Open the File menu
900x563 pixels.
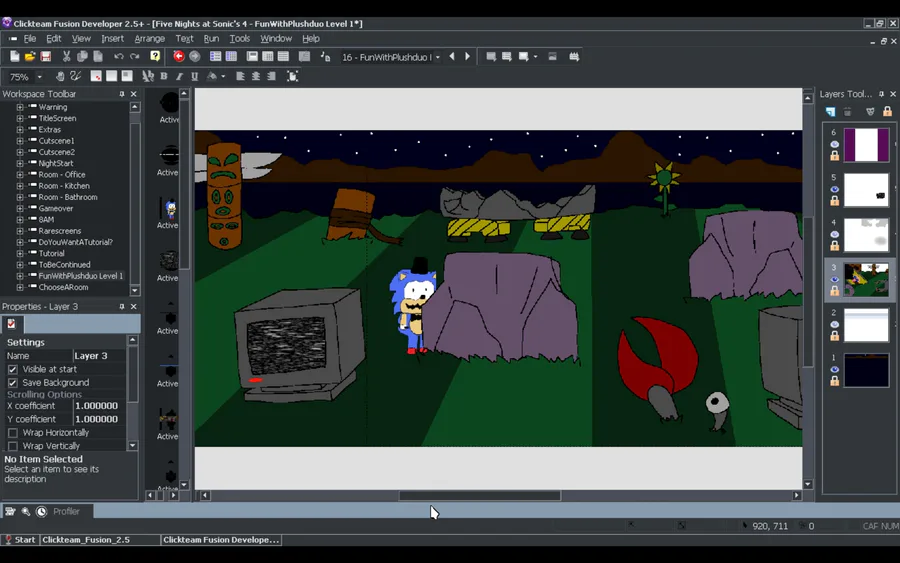pyautogui.click(x=30, y=38)
